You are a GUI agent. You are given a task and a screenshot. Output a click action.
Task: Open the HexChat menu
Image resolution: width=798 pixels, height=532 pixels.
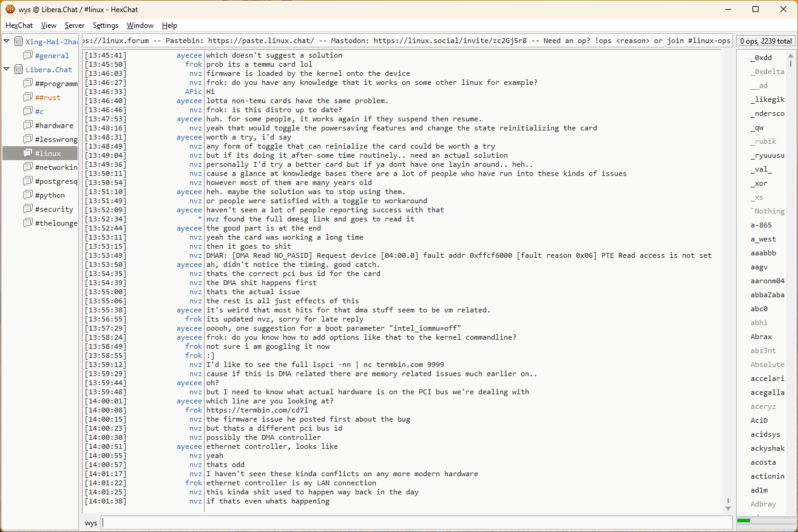click(19, 25)
